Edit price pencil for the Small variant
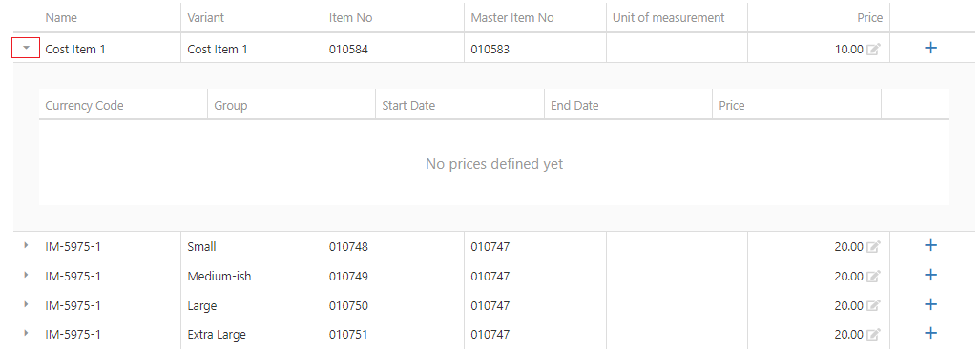Screen dimensions: 980x352 [873, 247]
